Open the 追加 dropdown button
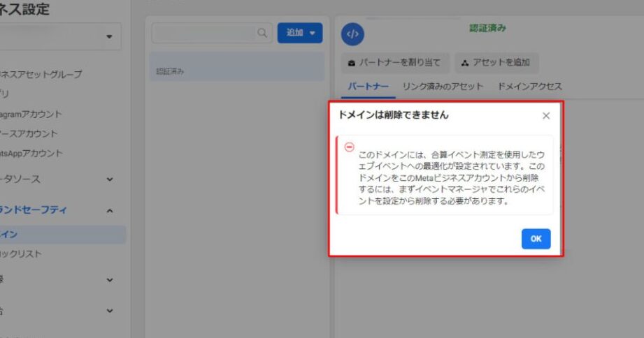Image resolution: width=644 pixels, height=338 pixels. tap(300, 33)
